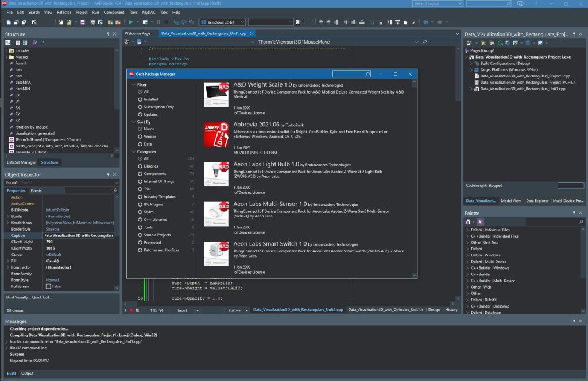The width and height of the screenshot is (588, 381).
Task: Click the pencil highlight icon in toolbar
Action: pyautogui.click(x=413, y=22)
